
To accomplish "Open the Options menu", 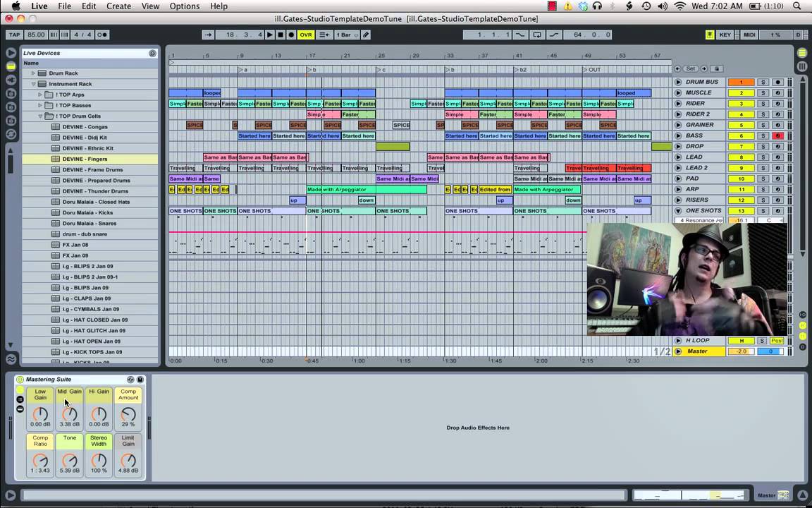I will click(185, 6).
